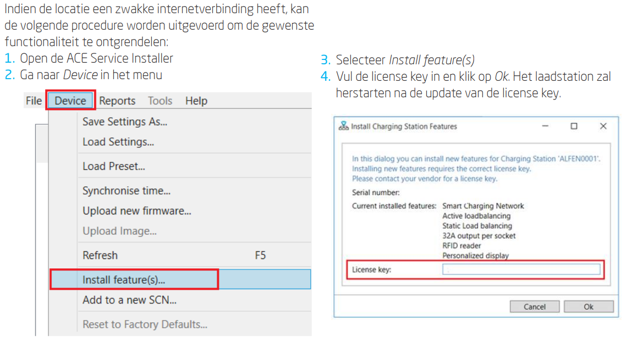
Task: Open the Help menu
Action: 196,101
